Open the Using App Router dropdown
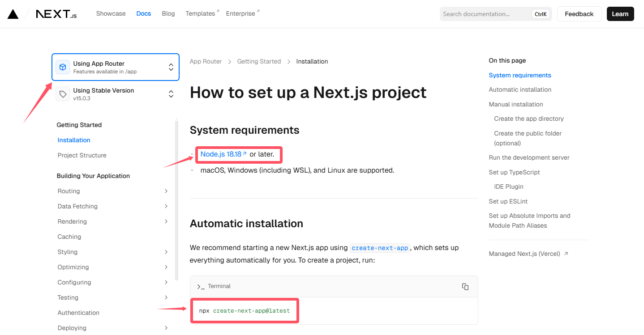The height and width of the screenshot is (335, 644). (x=116, y=67)
